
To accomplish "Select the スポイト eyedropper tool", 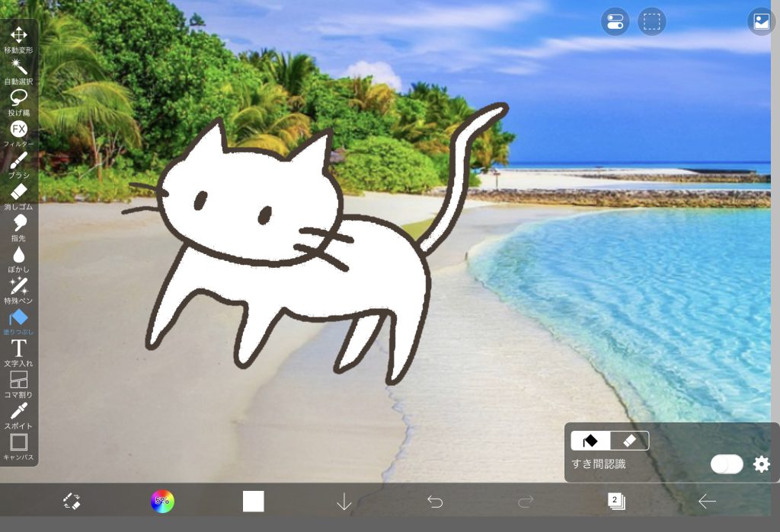I will click(18, 412).
